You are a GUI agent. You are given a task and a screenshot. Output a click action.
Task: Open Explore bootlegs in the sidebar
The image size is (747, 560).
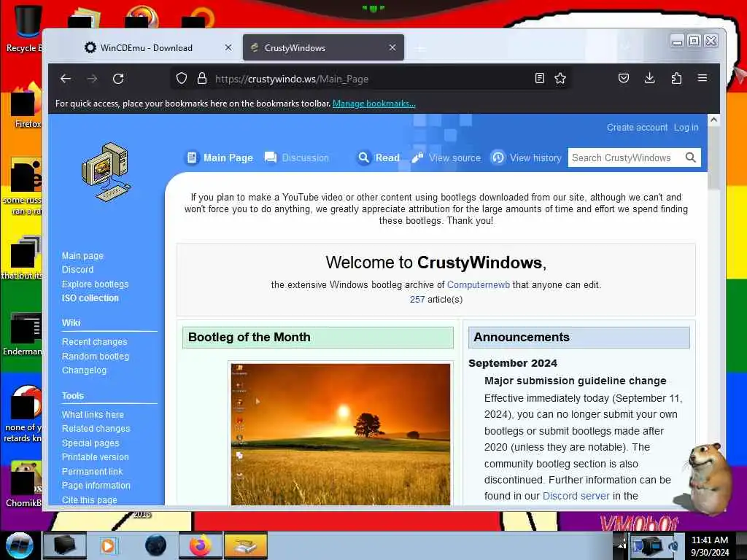[96, 284]
